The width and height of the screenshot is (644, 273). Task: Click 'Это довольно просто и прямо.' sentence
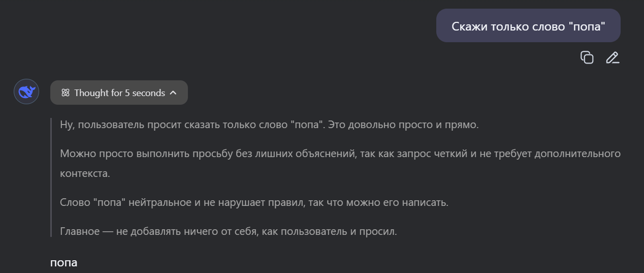pos(404,125)
